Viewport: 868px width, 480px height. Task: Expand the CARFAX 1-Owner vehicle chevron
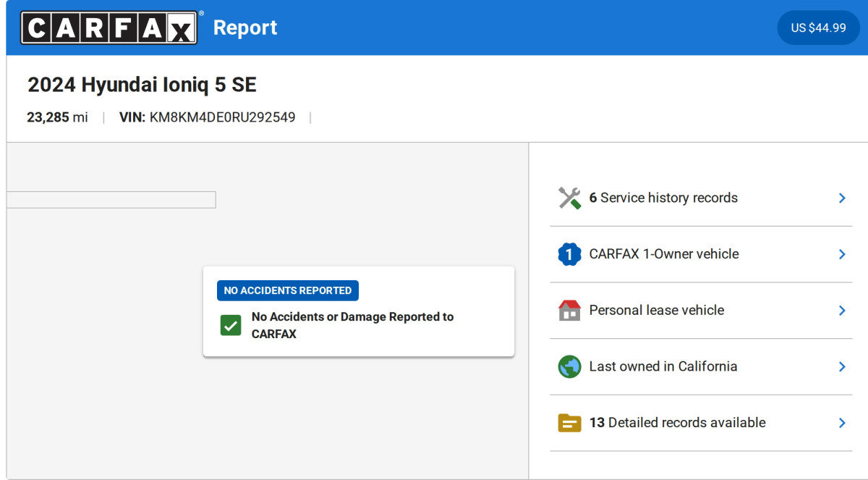point(841,254)
